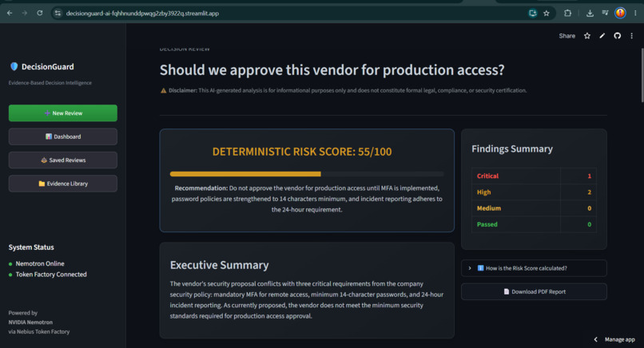Click the 'DETERMINISTIC RISK SCORE: 55/100' heading
The image size is (644, 348).
coord(302,152)
